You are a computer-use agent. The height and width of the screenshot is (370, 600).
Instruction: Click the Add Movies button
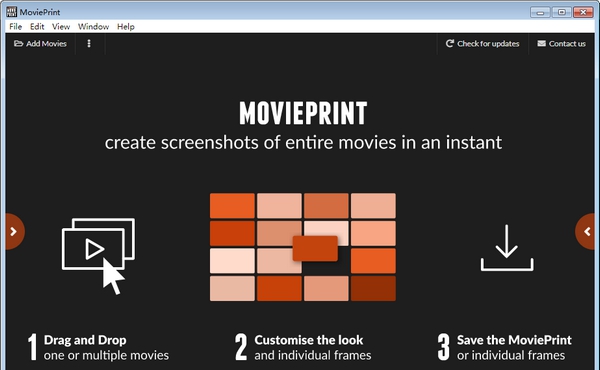click(40, 44)
